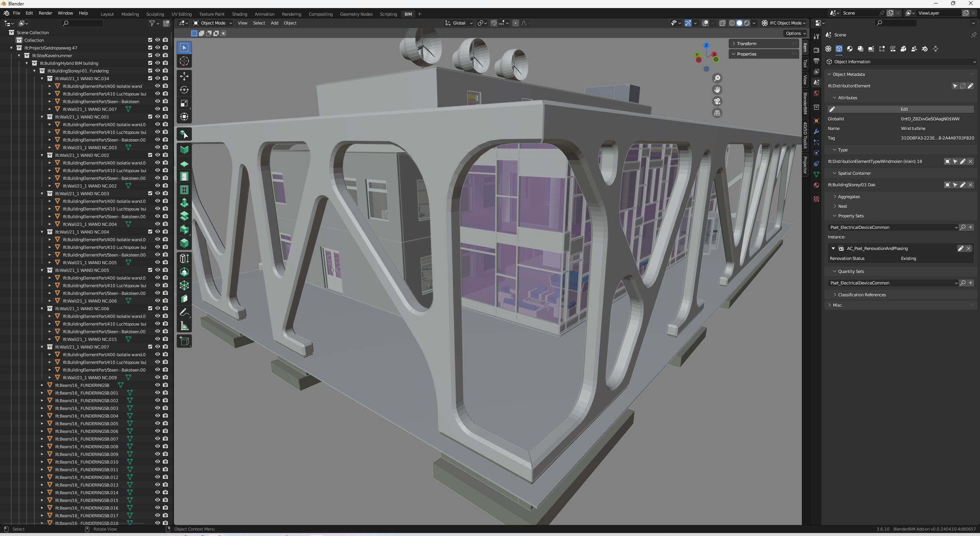Image resolution: width=980 pixels, height=536 pixels.
Task: Select the Measure tool
Action: [x=184, y=326]
